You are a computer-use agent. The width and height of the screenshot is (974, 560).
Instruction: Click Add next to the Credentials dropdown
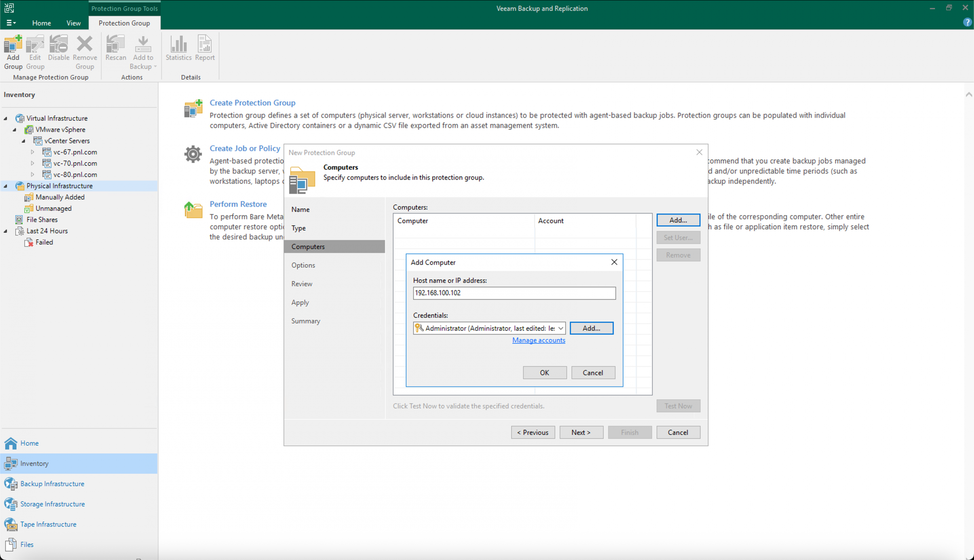pos(591,328)
